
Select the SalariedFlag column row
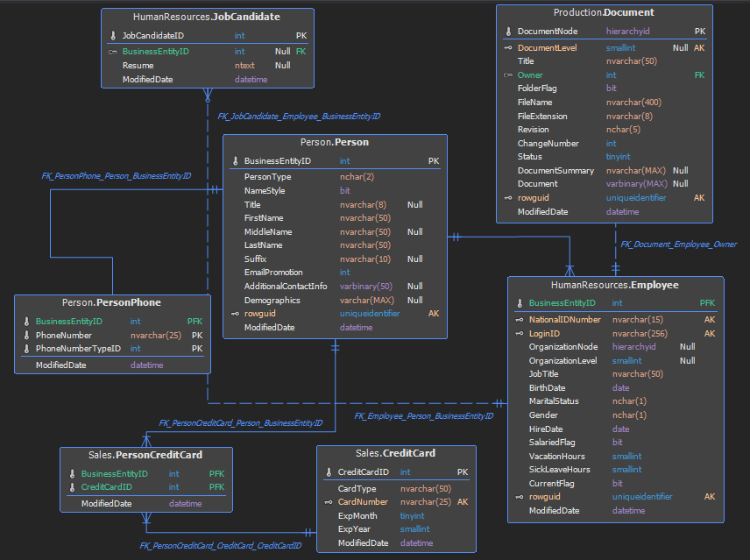(x=615, y=443)
